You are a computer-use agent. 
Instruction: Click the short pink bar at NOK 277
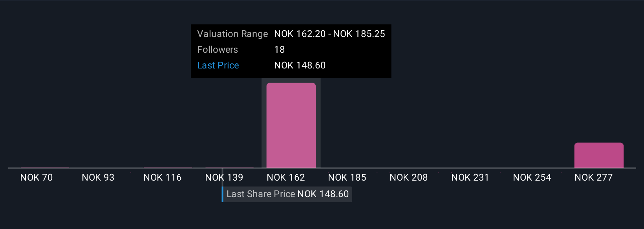coord(599,155)
